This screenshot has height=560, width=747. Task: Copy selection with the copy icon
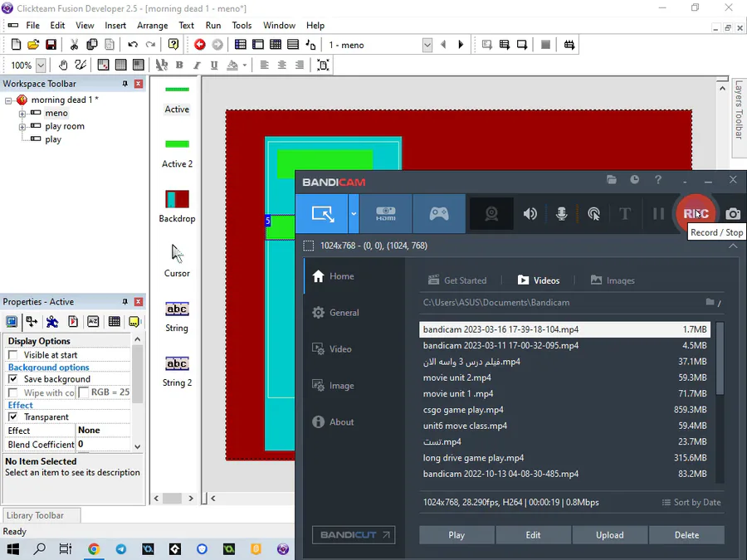tap(92, 45)
